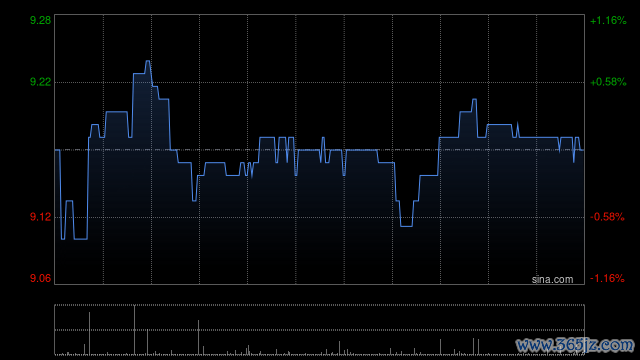Viewport: 640px width, 360px height.
Task: Click the -1.16% percentage label
Action: [x=607, y=278]
